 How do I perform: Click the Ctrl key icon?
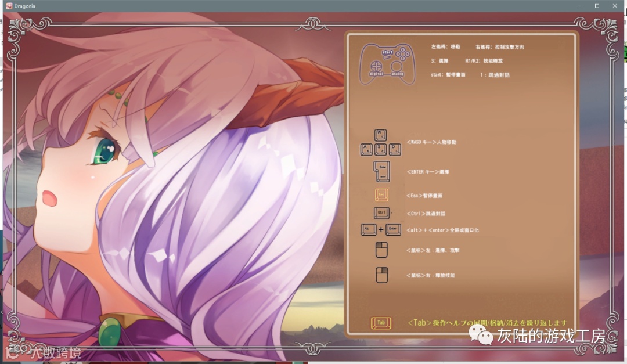(381, 213)
